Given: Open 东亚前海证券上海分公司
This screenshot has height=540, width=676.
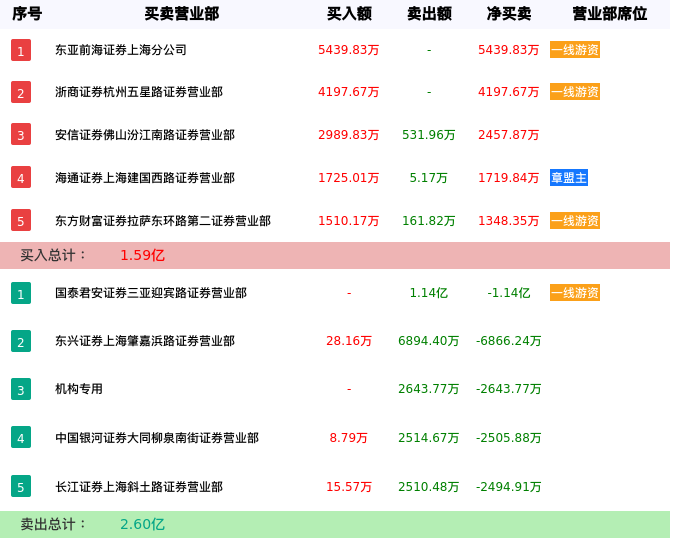Looking at the screenshot, I should pyautogui.click(x=121, y=50).
